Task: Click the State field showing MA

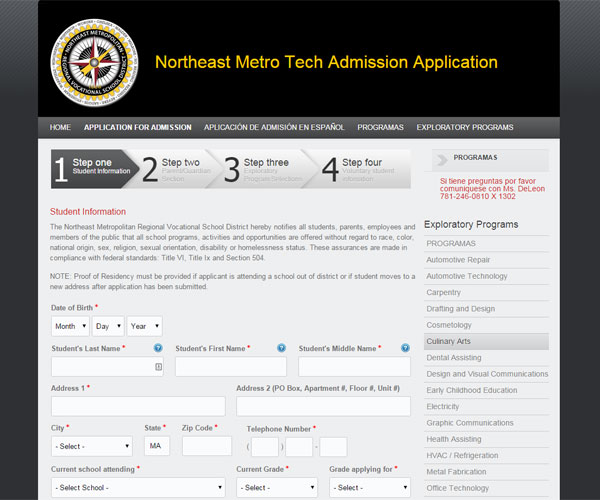Action: (157, 446)
